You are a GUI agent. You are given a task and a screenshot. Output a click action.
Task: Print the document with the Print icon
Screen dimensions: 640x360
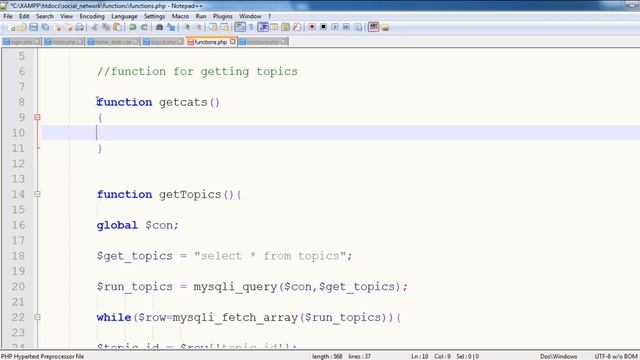(x=80, y=27)
